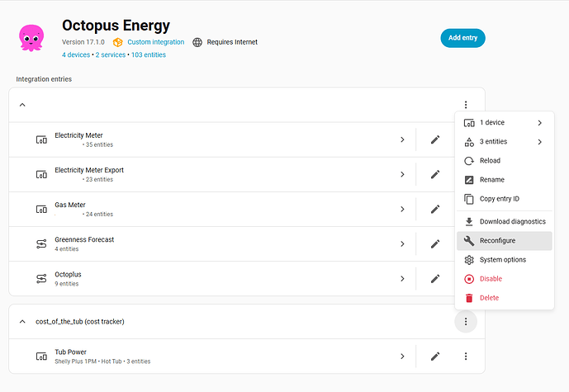Click the three-dot menu of first entry
The width and height of the screenshot is (569, 392).
[466, 105]
